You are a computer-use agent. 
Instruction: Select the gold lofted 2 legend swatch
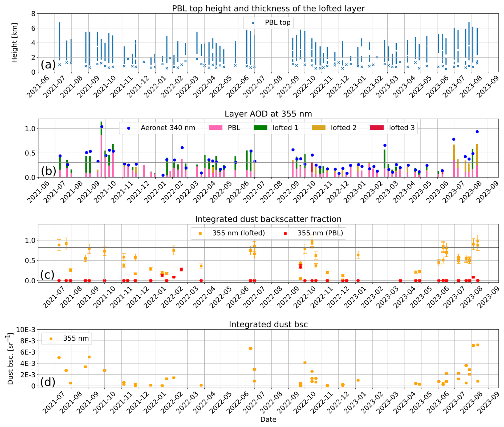(x=319, y=128)
